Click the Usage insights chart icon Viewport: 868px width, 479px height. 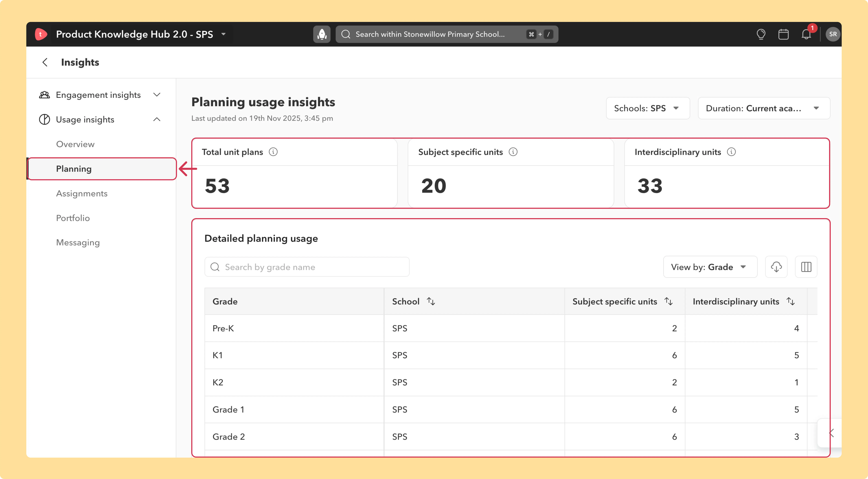[45, 120]
